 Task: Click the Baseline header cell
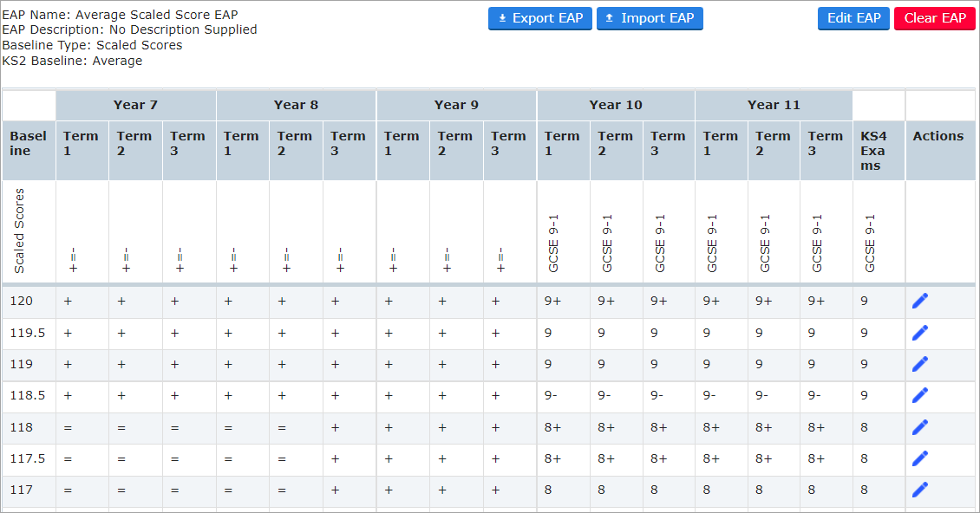click(x=29, y=150)
